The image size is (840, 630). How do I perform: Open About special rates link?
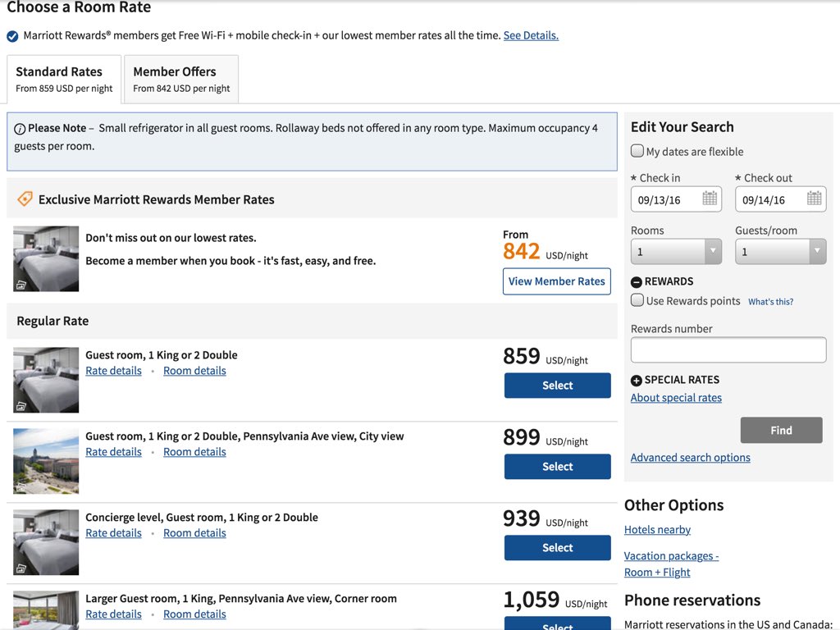pyautogui.click(x=676, y=398)
